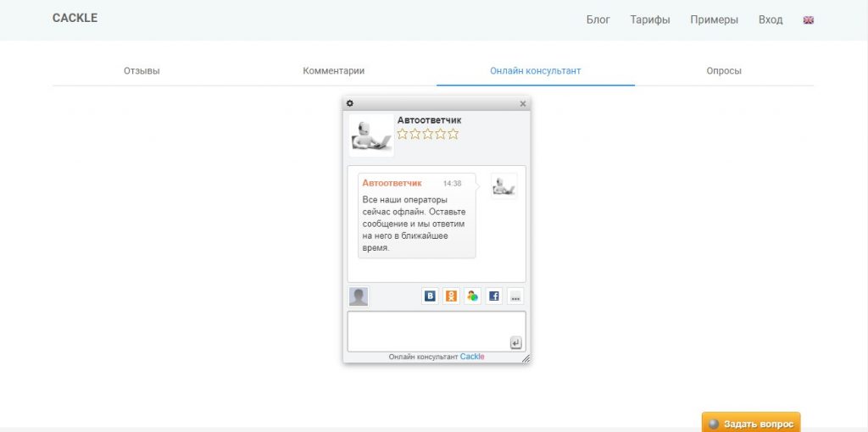This screenshot has height=432, width=868.
Task: Open the Комментарии tab
Action: click(x=333, y=71)
